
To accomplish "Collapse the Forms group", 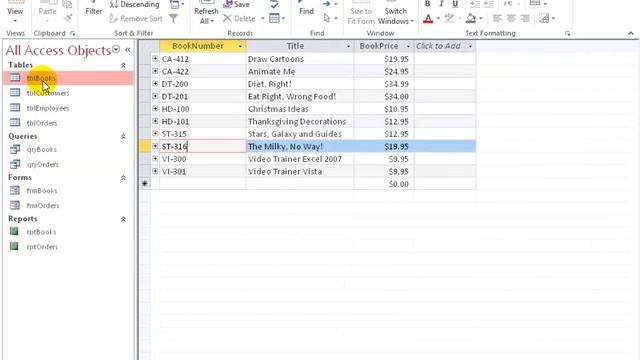I will click(123, 178).
